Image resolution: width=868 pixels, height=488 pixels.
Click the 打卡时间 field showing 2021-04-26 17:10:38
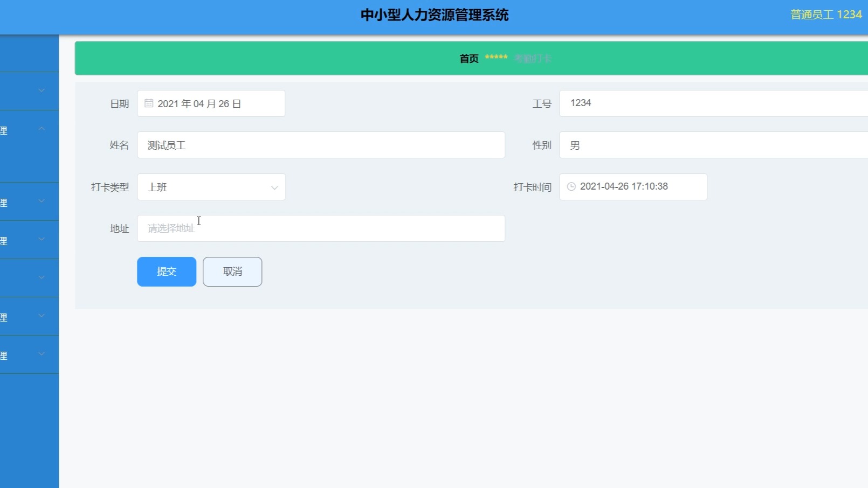tap(633, 187)
